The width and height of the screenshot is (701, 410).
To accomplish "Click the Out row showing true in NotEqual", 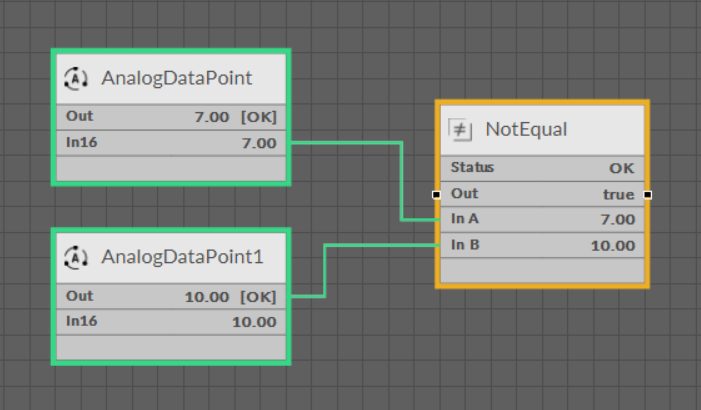I will [x=542, y=194].
